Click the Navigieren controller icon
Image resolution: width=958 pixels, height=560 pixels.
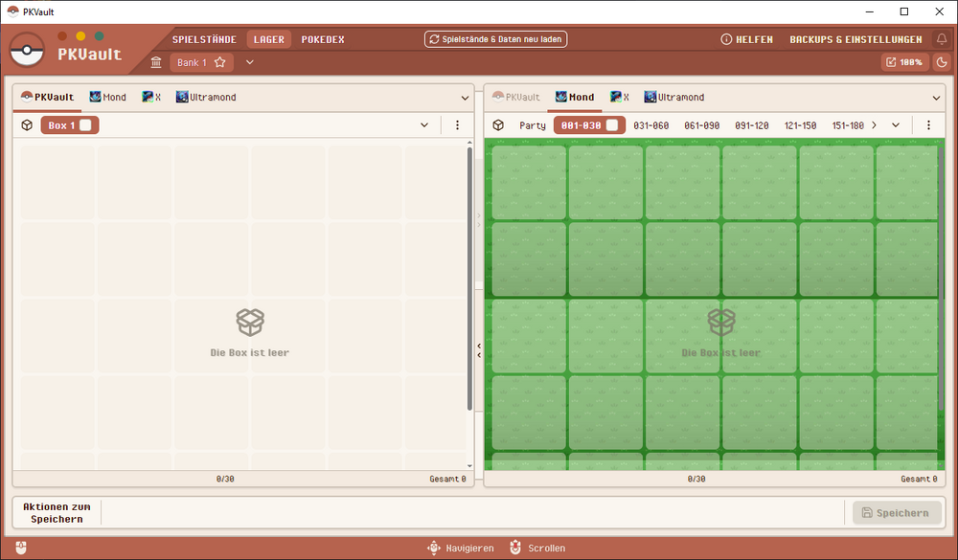(x=434, y=548)
